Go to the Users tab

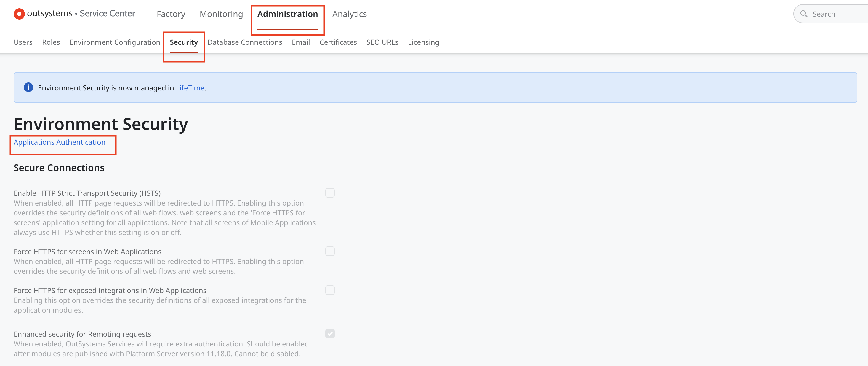point(23,42)
